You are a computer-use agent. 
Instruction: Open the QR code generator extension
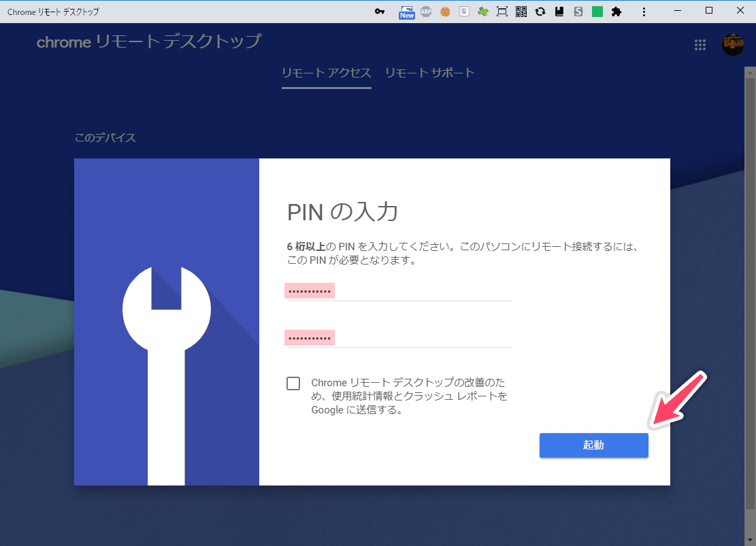[521, 12]
